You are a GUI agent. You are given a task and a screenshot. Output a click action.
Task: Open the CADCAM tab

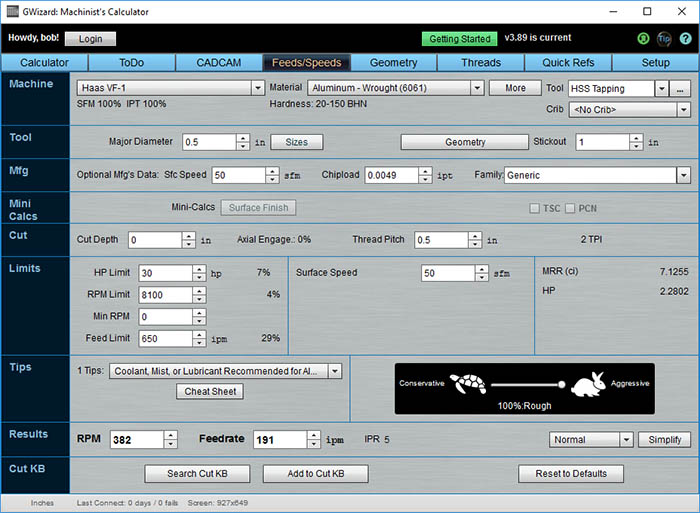219,63
